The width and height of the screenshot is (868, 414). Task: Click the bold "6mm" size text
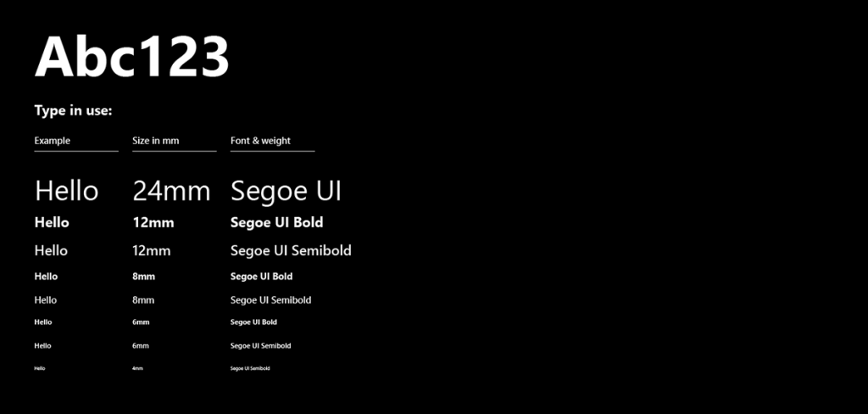[141, 322]
